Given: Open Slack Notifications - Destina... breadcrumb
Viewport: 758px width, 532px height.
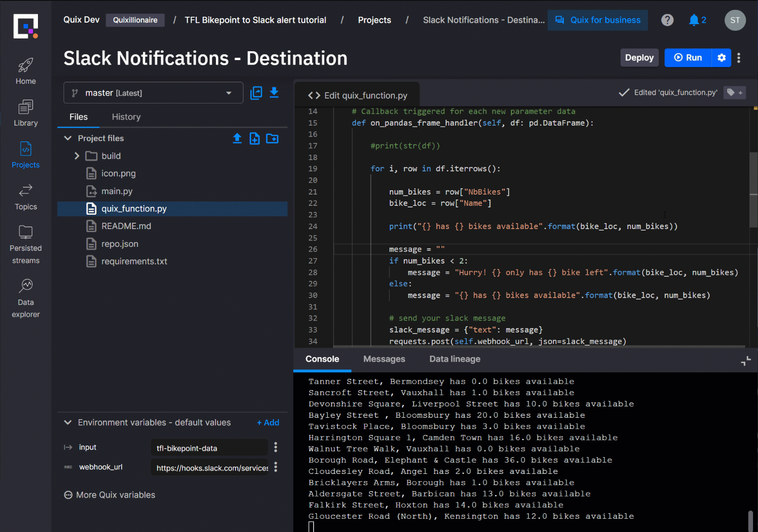Looking at the screenshot, I should coord(483,20).
